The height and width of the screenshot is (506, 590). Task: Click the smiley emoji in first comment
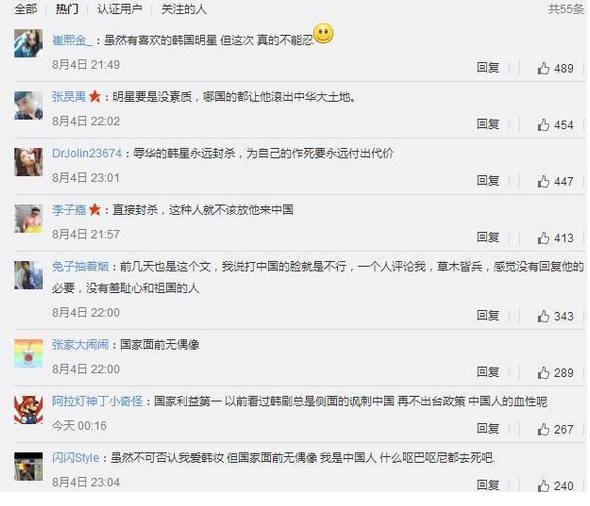[324, 33]
